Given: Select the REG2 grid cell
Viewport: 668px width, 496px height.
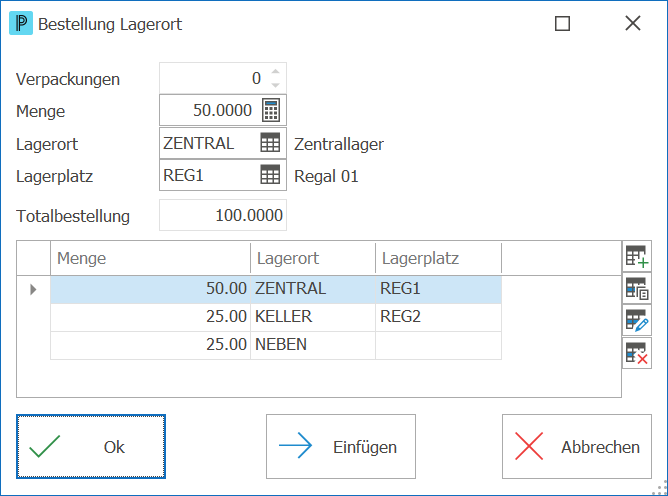Looking at the screenshot, I should 439,317.
